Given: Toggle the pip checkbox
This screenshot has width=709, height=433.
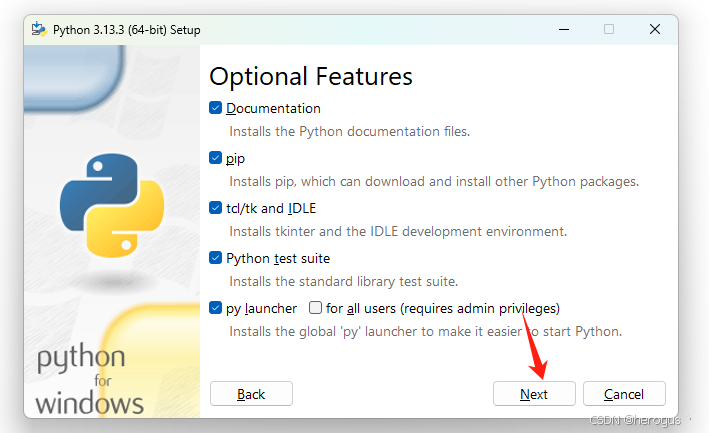Looking at the screenshot, I should [215, 158].
